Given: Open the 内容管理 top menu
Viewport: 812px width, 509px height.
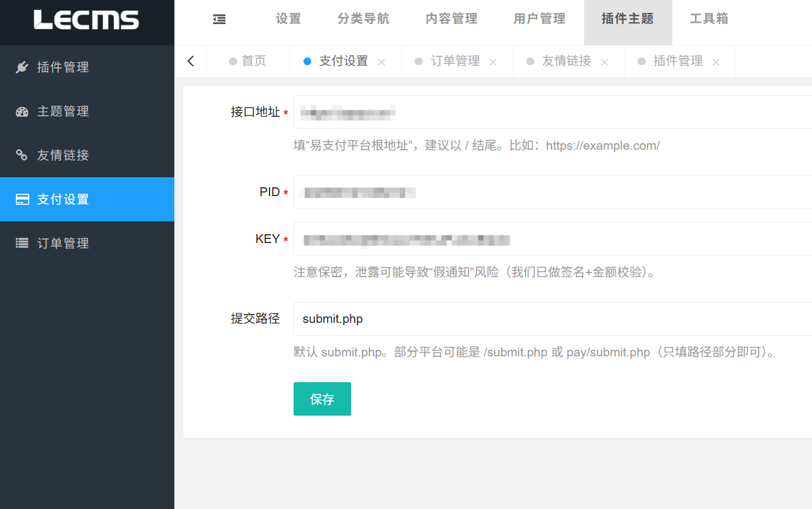Looking at the screenshot, I should pos(451,19).
